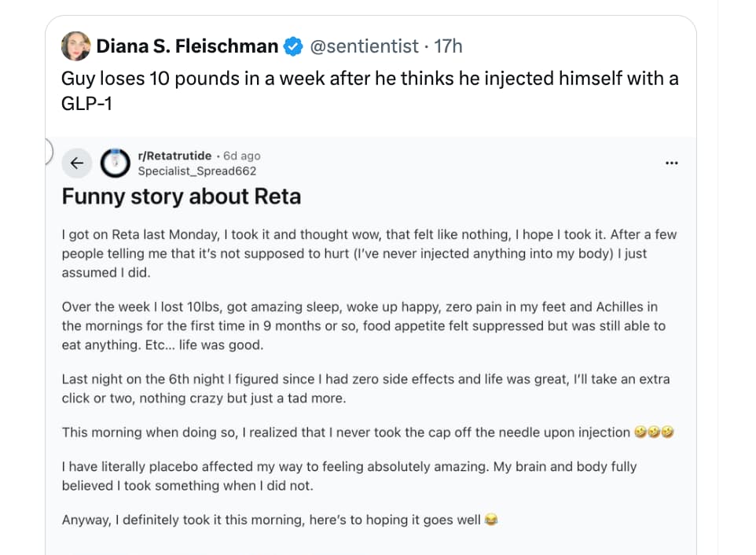The width and height of the screenshot is (756, 555).
Task: Click the "6d ago" post timestamp
Action: click(x=242, y=156)
